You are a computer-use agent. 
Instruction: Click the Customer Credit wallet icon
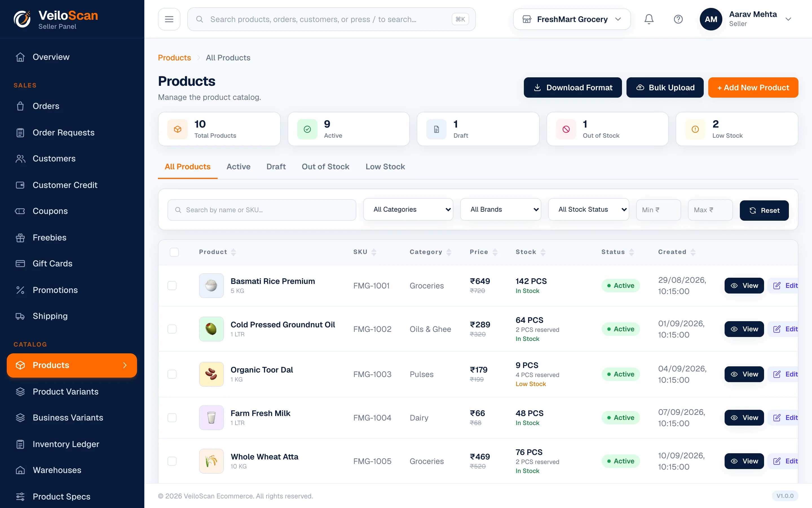pos(20,185)
